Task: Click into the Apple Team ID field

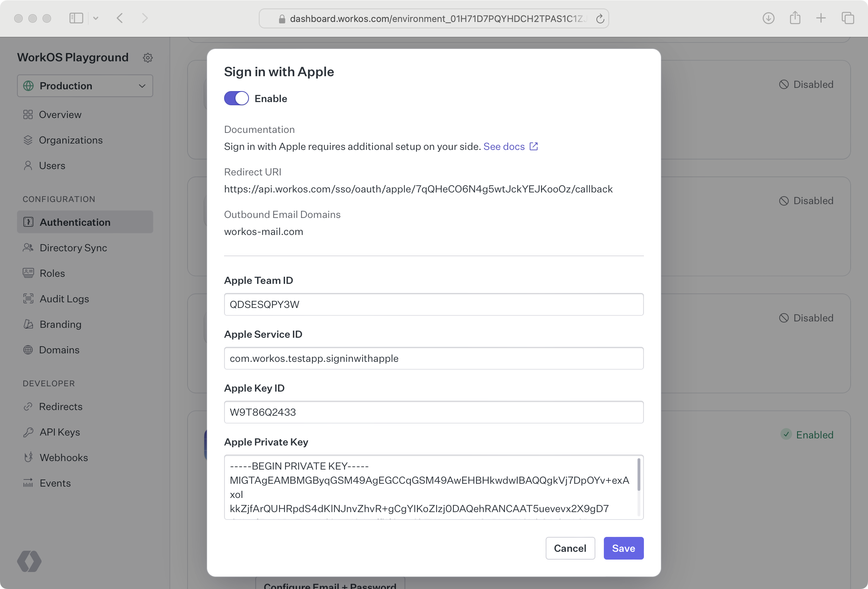Action: (x=433, y=304)
